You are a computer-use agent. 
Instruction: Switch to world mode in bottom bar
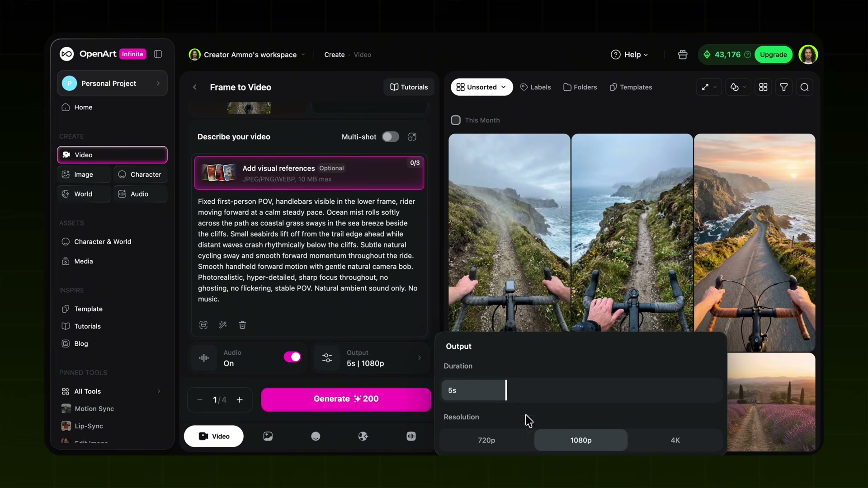363,436
